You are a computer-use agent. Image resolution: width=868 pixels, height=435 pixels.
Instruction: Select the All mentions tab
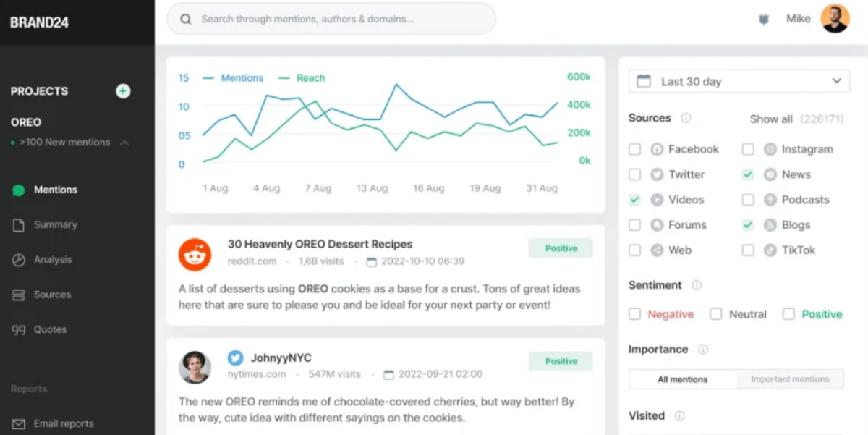click(682, 379)
